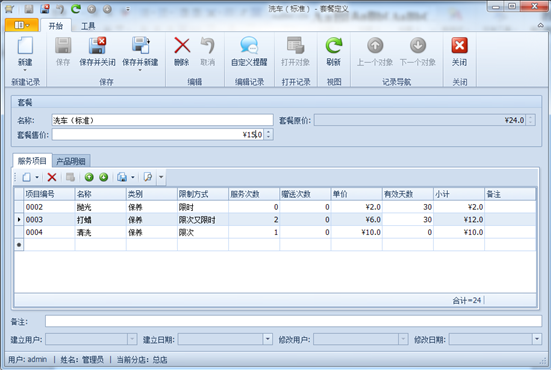Screen dimensions: 551x370
Task: Click the 项目编号 column header
Action: coord(49,194)
